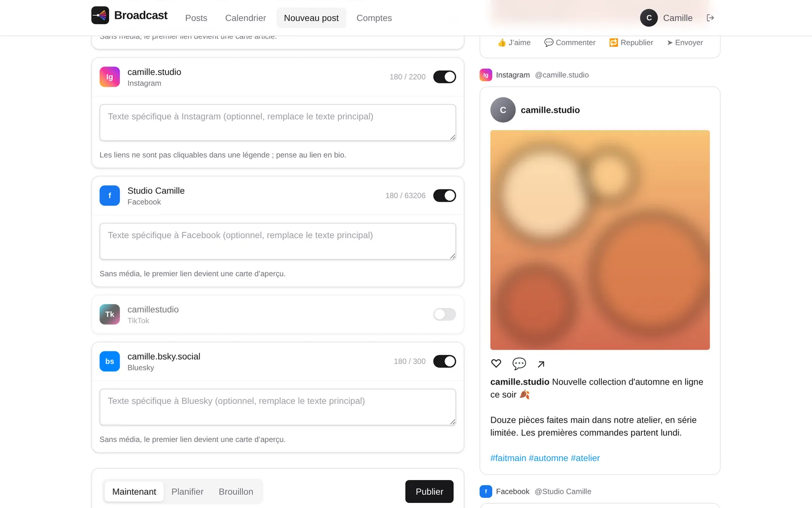Disable the Facebook Studio Camille toggle
Image resolution: width=812 pixels, height=508 pixels.
(445, 196)
